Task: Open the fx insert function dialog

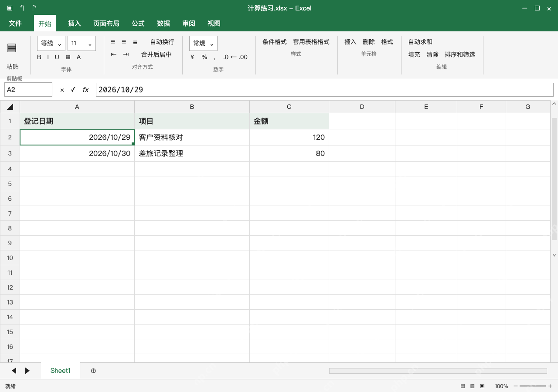Action: tap(85, 90)
